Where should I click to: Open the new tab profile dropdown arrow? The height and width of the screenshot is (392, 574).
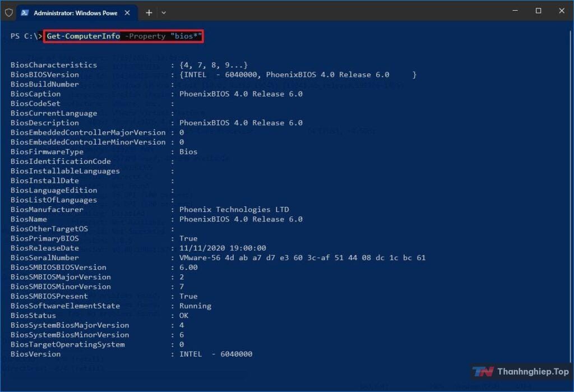(164, 13)
